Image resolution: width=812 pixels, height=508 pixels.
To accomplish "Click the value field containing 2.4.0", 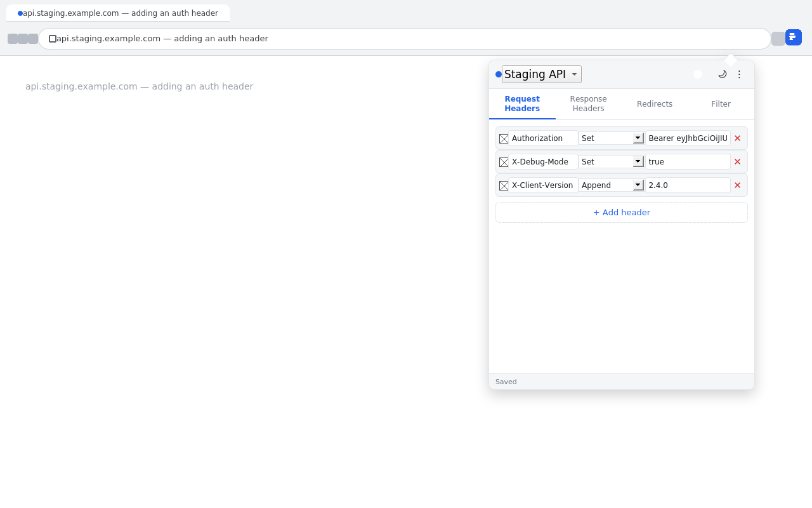I will tap(688, 185).
